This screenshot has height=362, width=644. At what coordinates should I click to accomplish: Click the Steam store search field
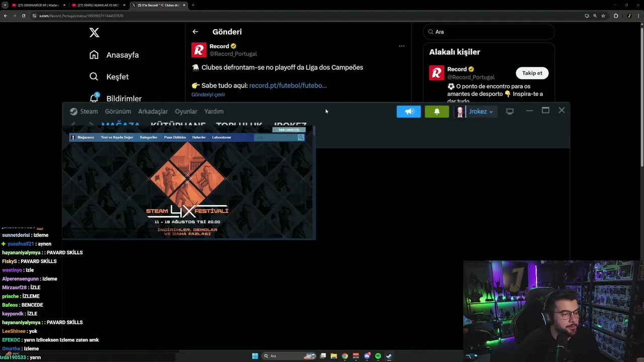coord(276,137)
